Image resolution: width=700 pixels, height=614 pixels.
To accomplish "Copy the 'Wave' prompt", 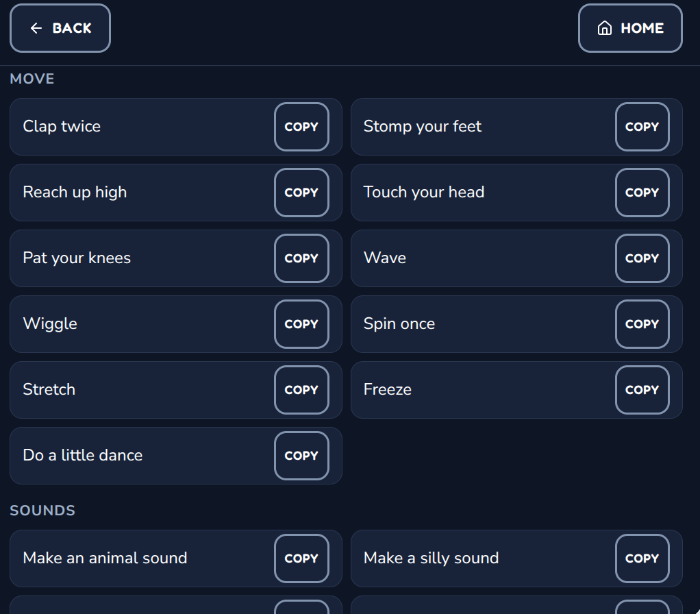I will point(642,258).
